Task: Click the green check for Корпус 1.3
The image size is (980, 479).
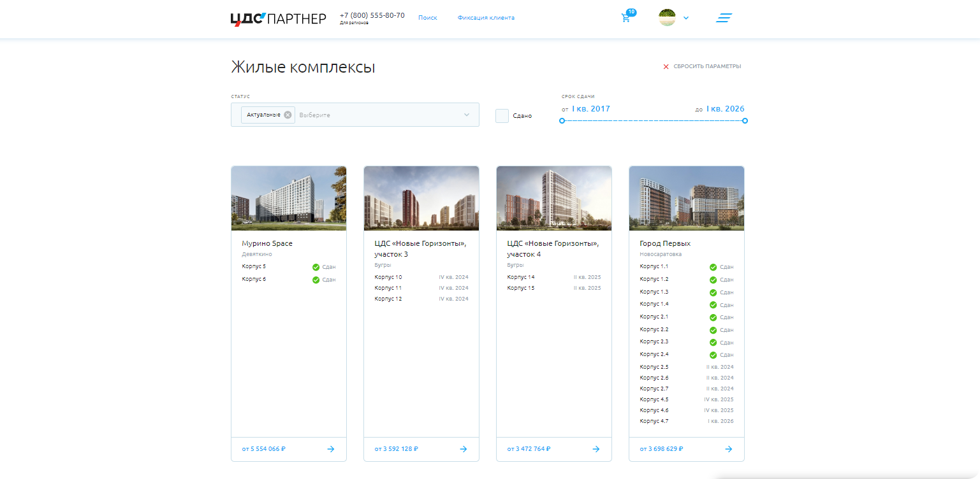Action: (713, 292)
